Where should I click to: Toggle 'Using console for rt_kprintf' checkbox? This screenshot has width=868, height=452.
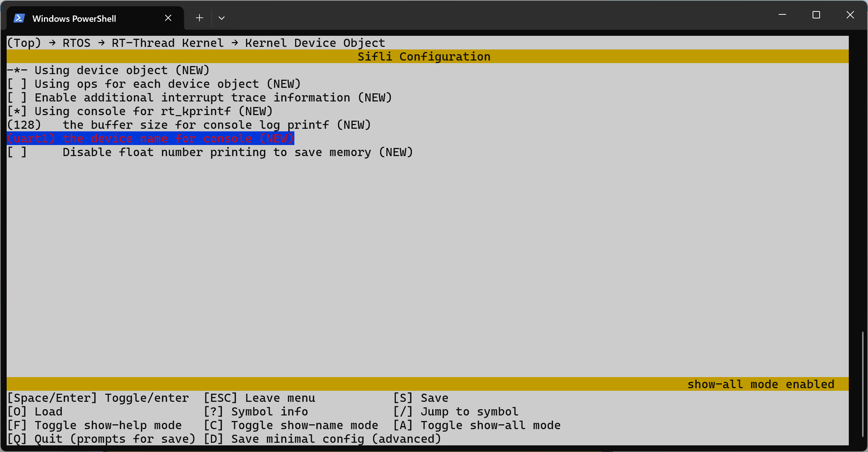pos(17,111)
